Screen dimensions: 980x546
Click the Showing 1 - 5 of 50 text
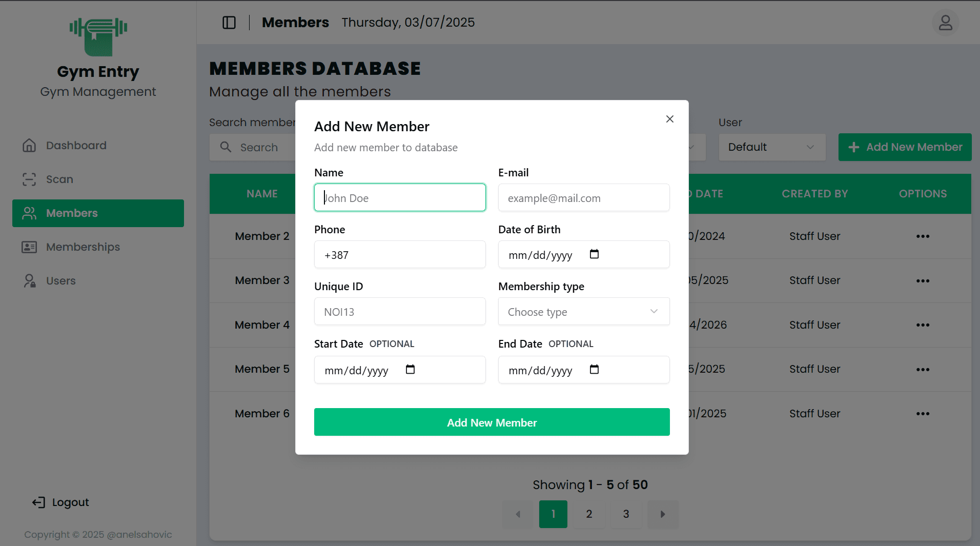tap(590, 485)
